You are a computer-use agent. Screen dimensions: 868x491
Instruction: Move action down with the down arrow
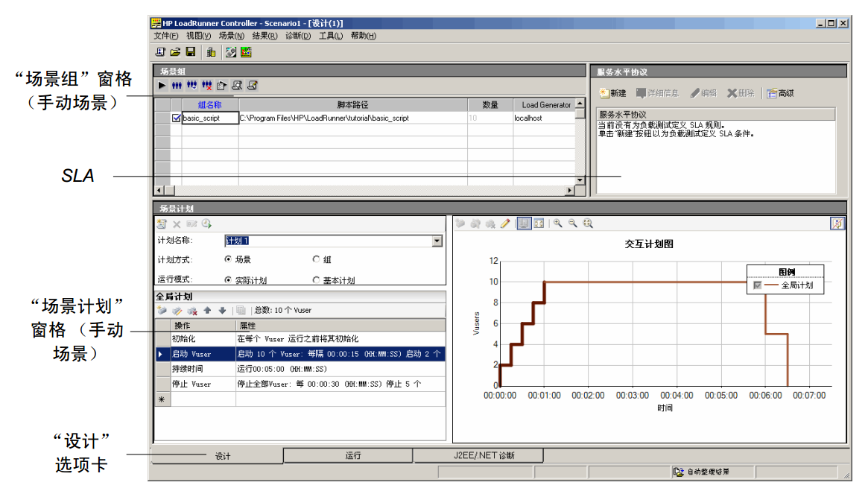222,311
